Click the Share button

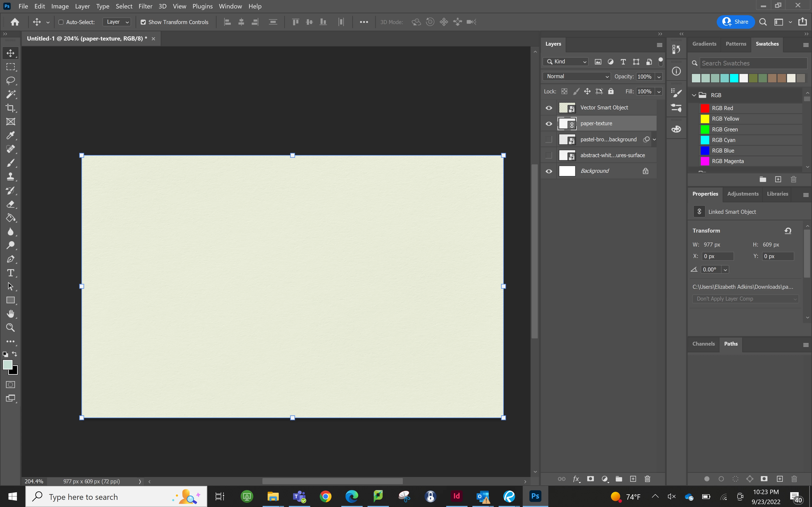coord(735,22)
